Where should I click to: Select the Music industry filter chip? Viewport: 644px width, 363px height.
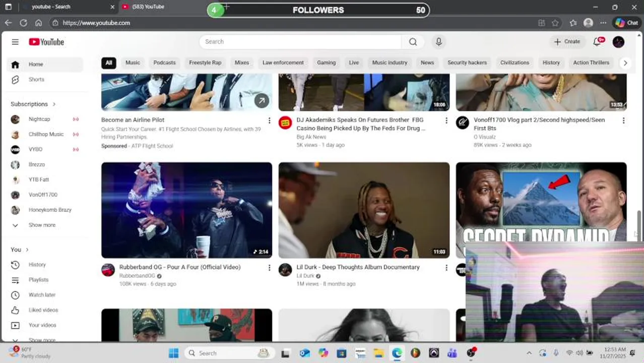click(390, 63)
